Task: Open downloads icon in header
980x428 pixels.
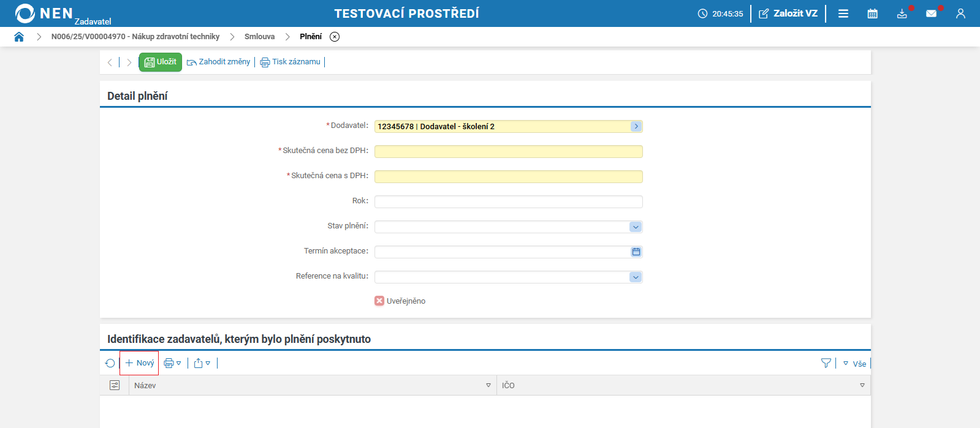Action: click(x=902, y=13)
